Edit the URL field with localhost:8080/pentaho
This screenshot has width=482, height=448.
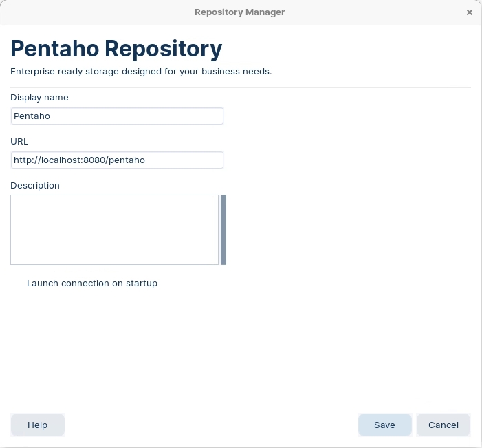[117, 160]
